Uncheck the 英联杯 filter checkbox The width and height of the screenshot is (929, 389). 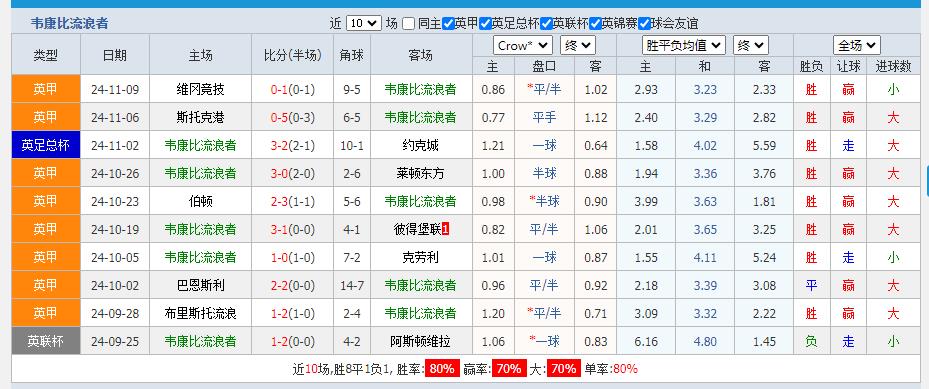point(546,24)
